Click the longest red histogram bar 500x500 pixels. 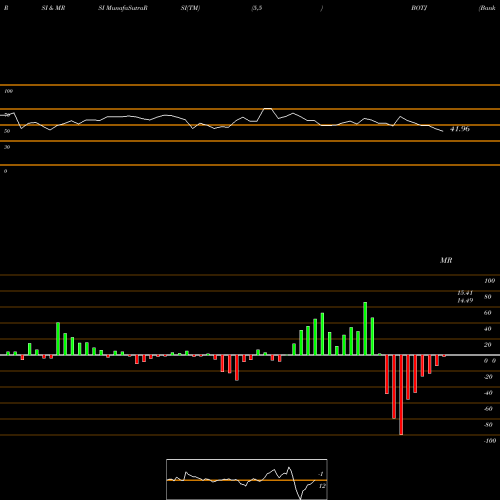(401, 395)
